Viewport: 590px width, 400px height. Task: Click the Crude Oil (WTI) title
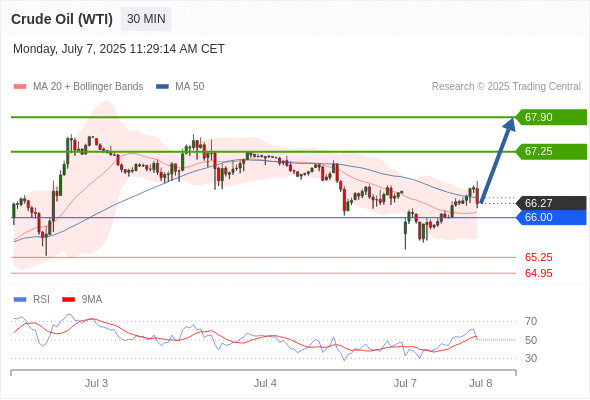pos(62,19)
